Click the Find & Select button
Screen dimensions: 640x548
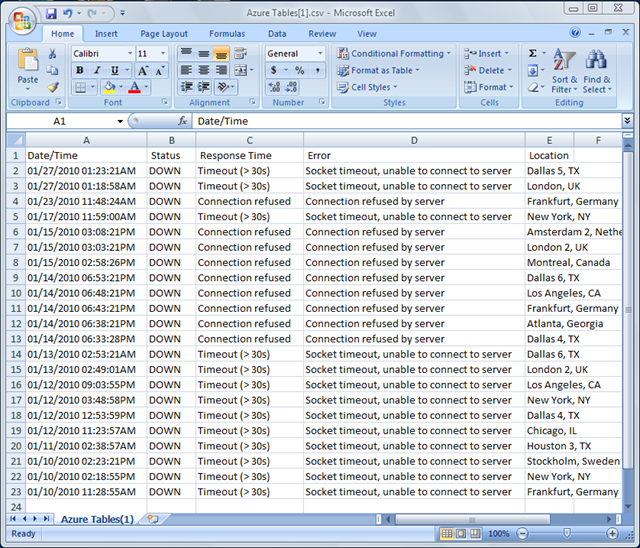tap(597, 70)
